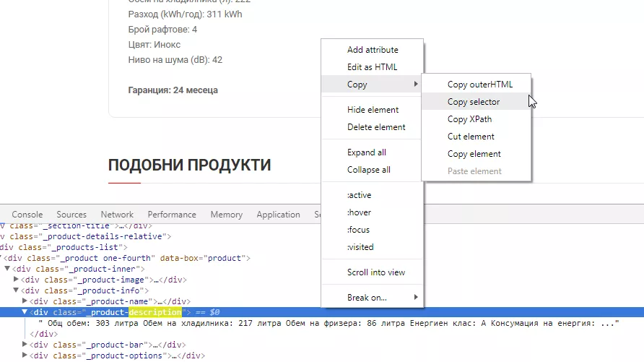Click Scroll into view option

tap(372, 272)
